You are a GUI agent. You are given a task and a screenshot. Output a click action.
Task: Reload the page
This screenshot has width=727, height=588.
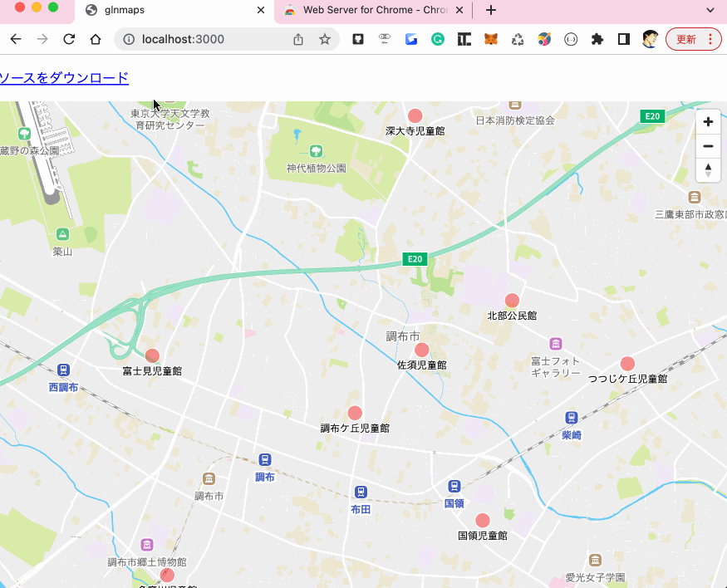69,39
